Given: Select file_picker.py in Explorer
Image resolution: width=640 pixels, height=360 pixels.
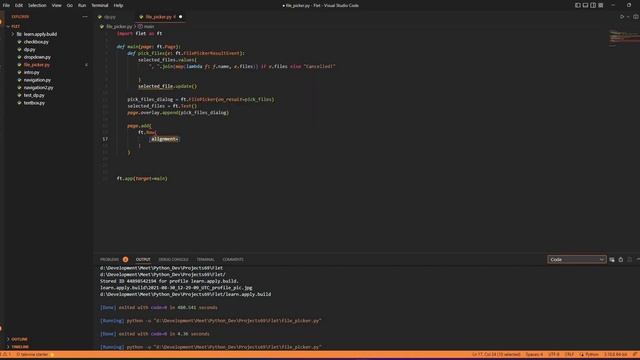Looking at the screenshot, I should pyautogui.click(x=36, y=65).
